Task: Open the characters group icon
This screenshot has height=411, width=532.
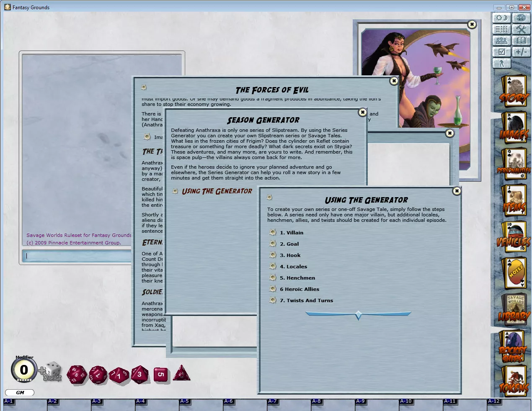Action: tap(501, 41)
